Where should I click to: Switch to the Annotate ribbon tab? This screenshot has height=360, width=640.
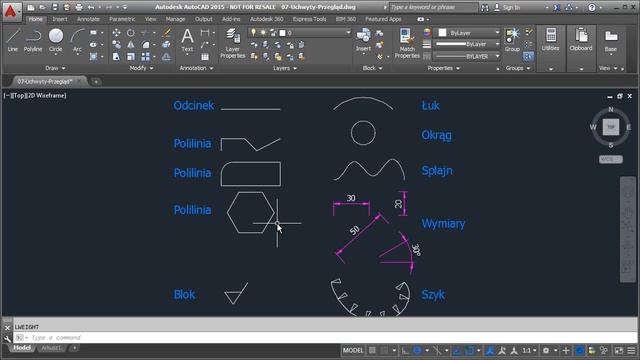point(88,19)
